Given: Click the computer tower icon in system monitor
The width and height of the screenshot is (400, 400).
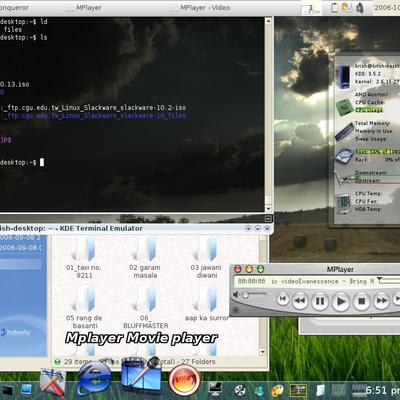Looking at the screenshot, I should click(344, 77).
